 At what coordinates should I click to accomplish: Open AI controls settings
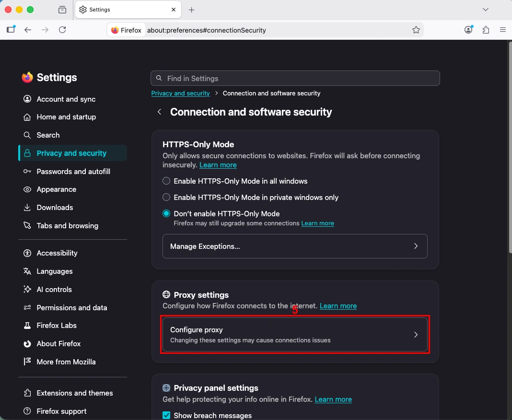click(x=72, y=290)
